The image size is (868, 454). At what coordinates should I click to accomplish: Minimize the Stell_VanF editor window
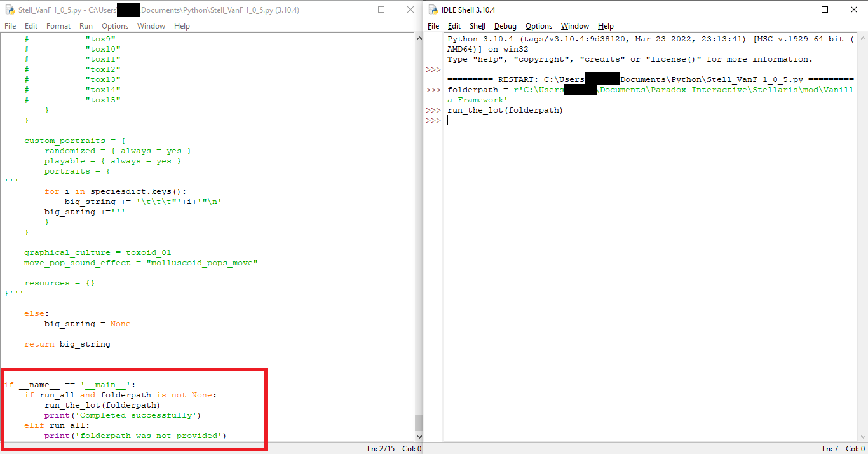[352, 10]
